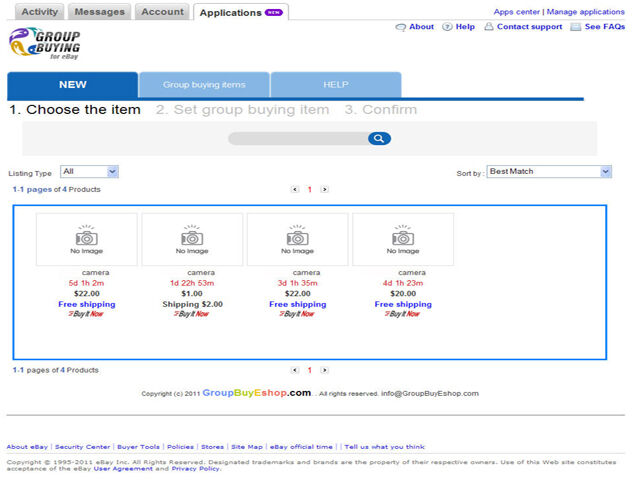Image resolution: width=640 pixels, height=480 pixels.
Task: Open the Buyer Tools footer link
Action: coord(138,447)
